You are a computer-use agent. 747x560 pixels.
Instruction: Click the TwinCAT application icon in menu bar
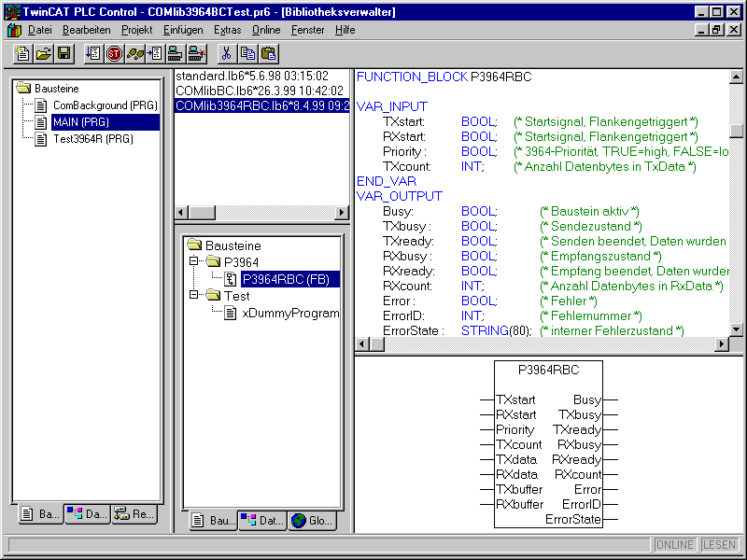14,30
